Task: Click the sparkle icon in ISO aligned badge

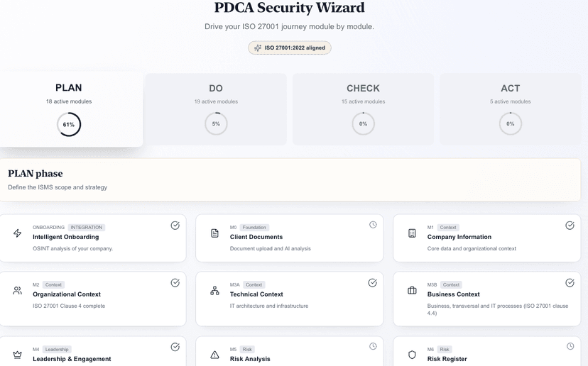Action: coord(258,48)
